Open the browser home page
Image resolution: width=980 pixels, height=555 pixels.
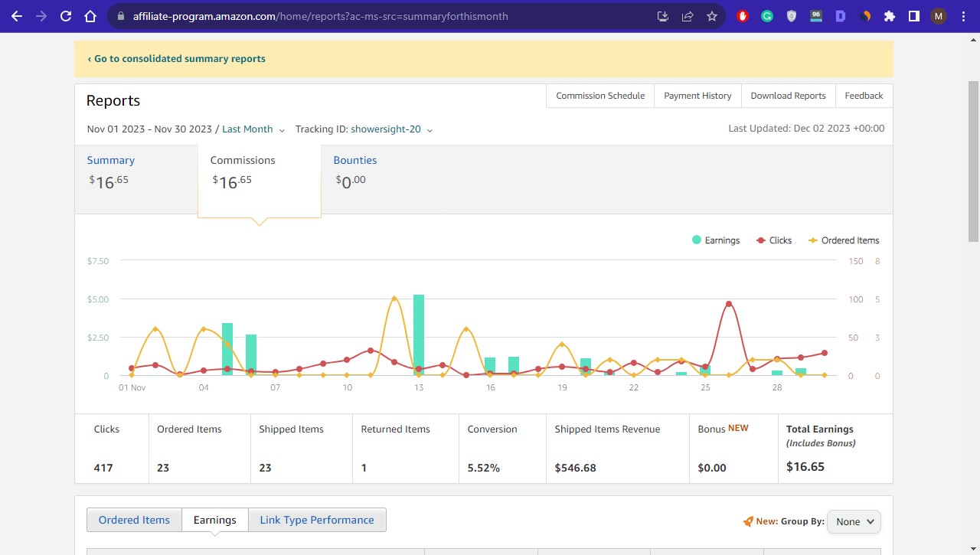click(x=90, y=16)
